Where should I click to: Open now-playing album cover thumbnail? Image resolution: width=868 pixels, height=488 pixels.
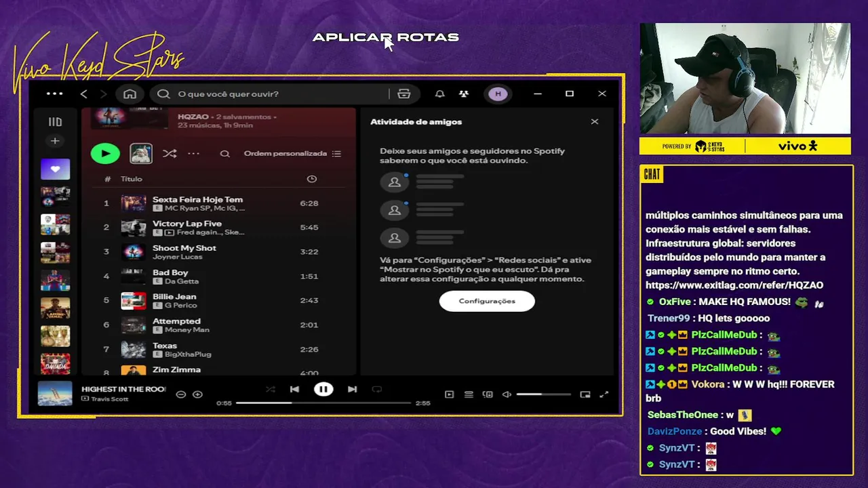[55, 394]
